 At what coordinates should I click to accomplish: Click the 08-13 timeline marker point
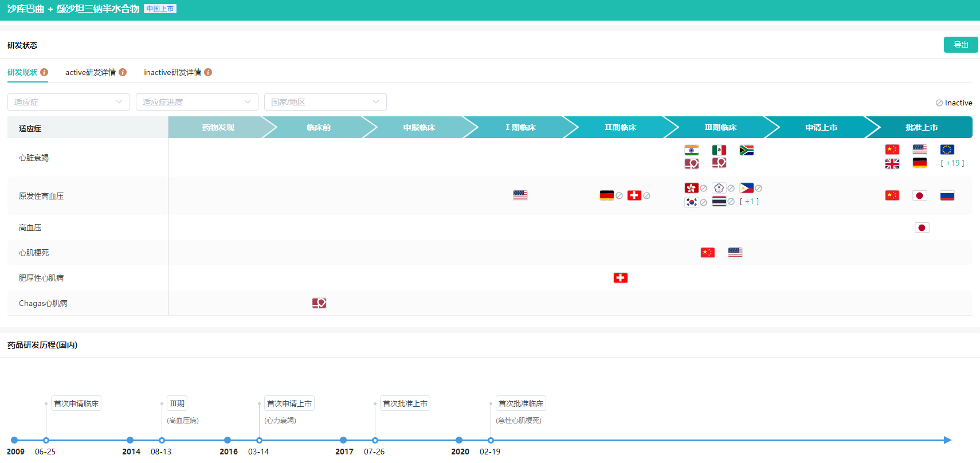(162, 440)
